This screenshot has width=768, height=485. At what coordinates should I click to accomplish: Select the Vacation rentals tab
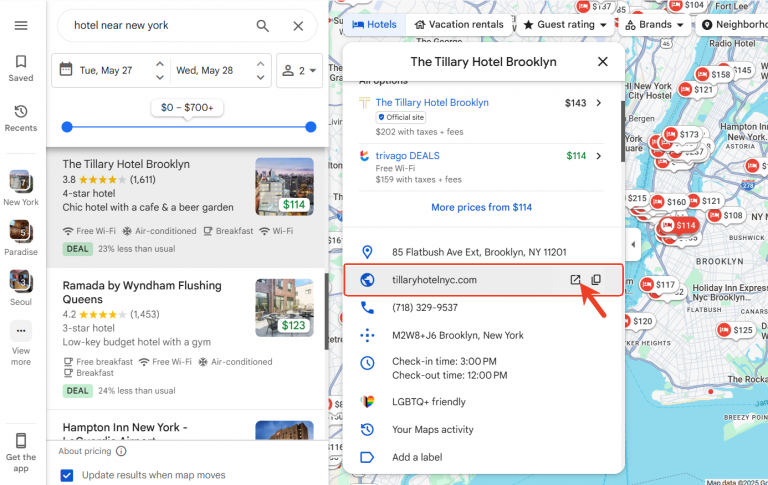(x=459, y=24)
